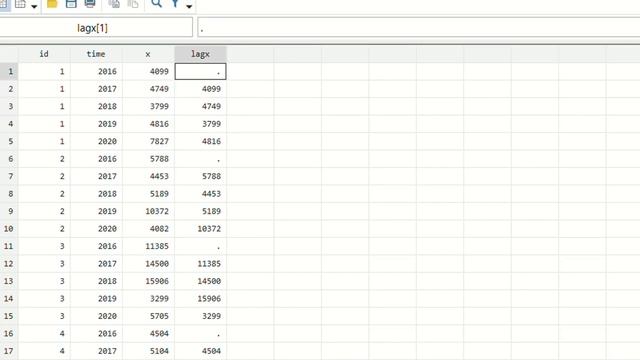Save the dataset using the disk icon
640x360 pixels.
click(71, 4)
